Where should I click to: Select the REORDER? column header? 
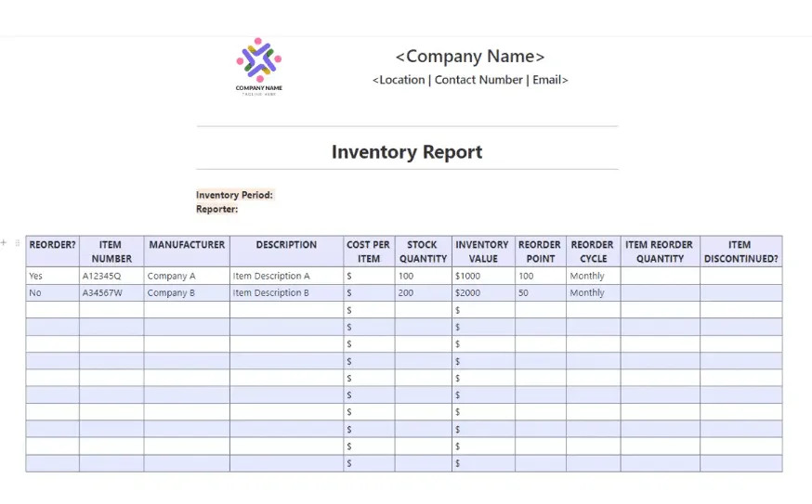pyautogui.click(x=53, y=252)
